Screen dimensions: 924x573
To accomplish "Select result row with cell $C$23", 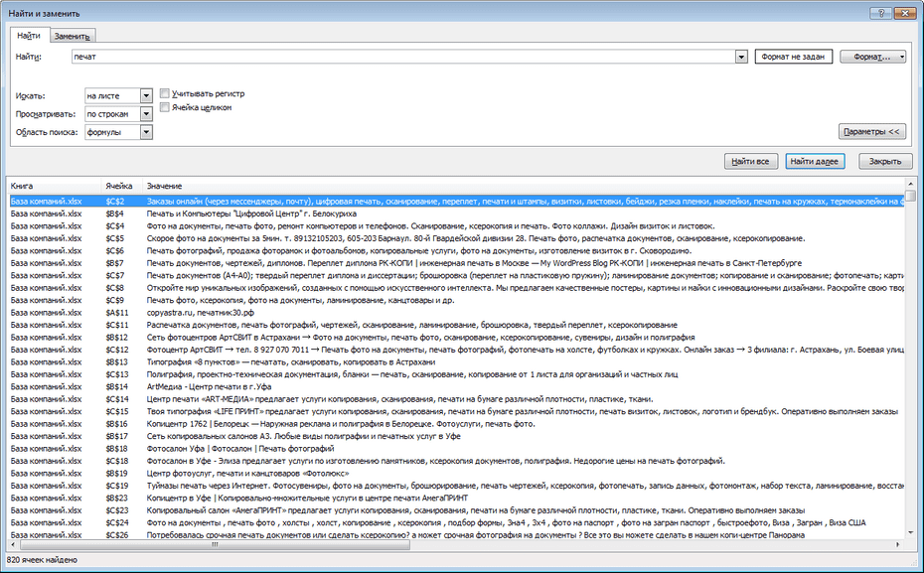I will click(456, 510).
